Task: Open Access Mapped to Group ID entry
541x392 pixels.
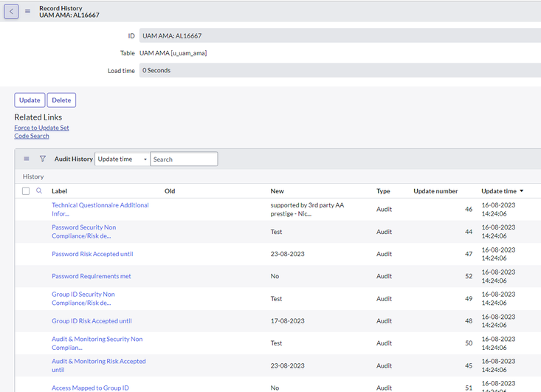Action: pyautogui.click(x=90, y=388)
